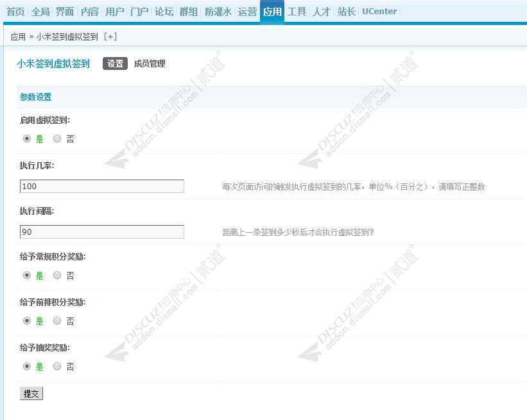The width and height of the screenshot is (527, 420).
Task: Go to the 群组 menu tab
Action: pyautogui.click(x=189, y=12)
